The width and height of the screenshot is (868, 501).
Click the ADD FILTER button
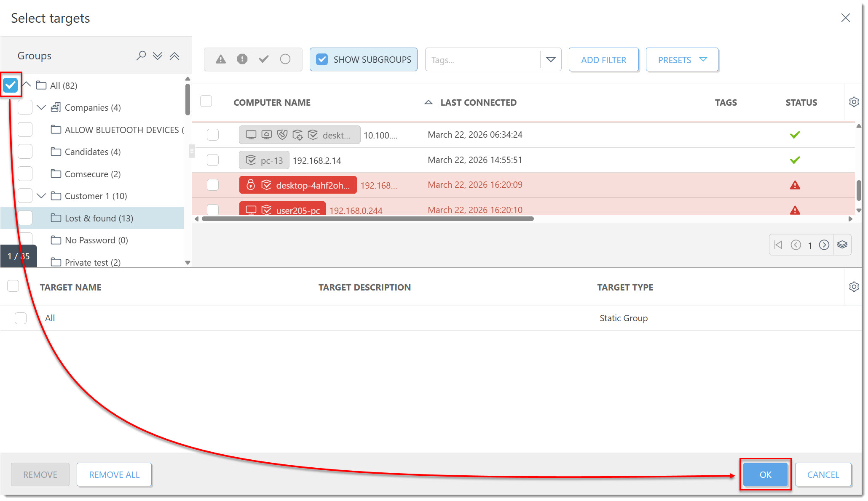[x=603, y=60]
